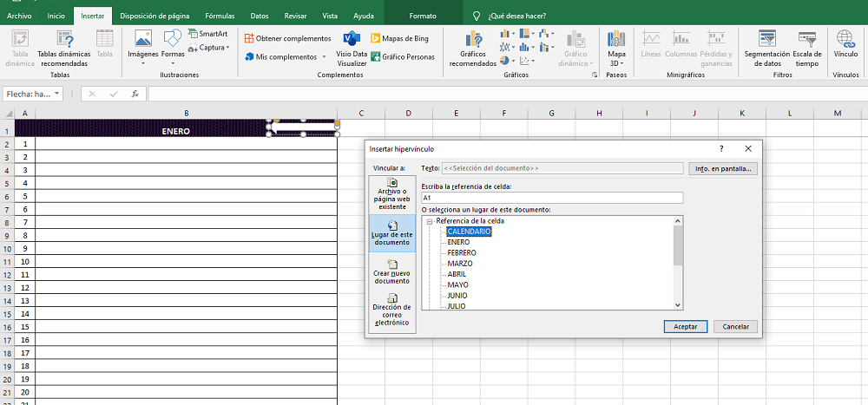This screenshot has width=868, height=405.
Task: Click the ¿Qué desea hacer? search box
Action: pyautogui.click(x=517, y=16)
